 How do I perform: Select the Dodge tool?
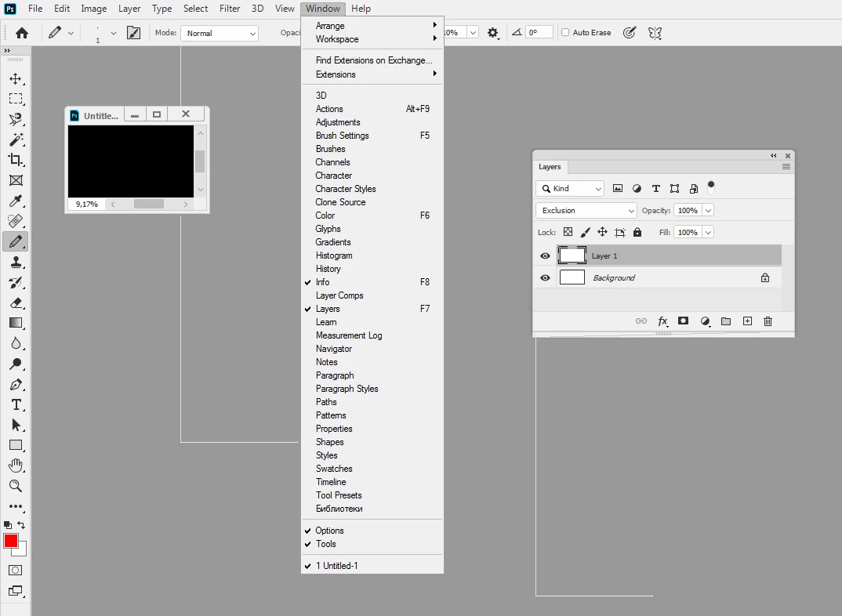16,364
